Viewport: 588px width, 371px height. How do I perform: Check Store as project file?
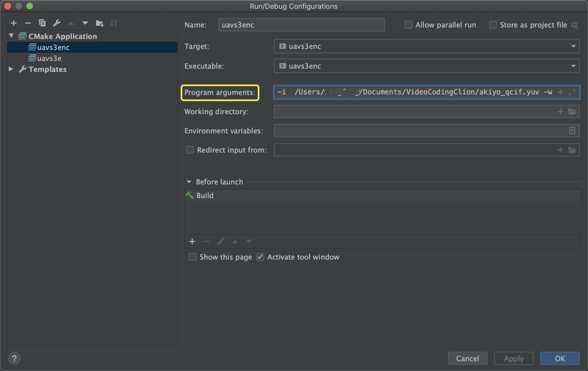pos(493,25)
